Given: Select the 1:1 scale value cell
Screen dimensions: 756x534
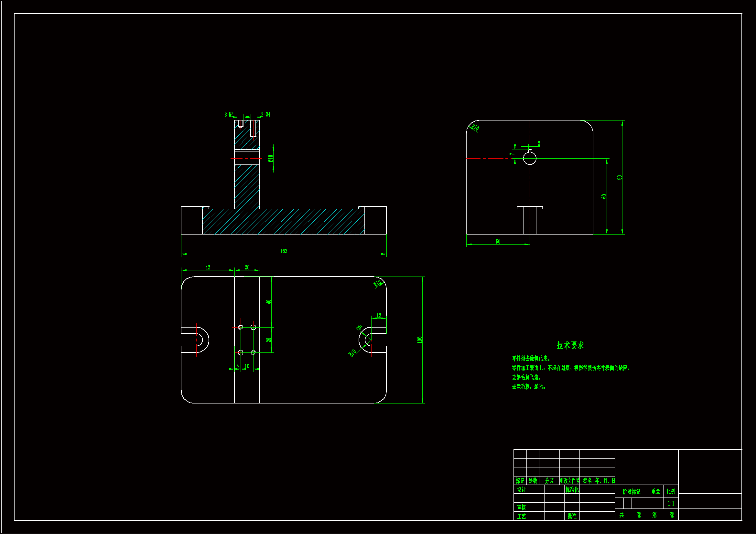Looking at the screenshot, I should tap(671, 503).
